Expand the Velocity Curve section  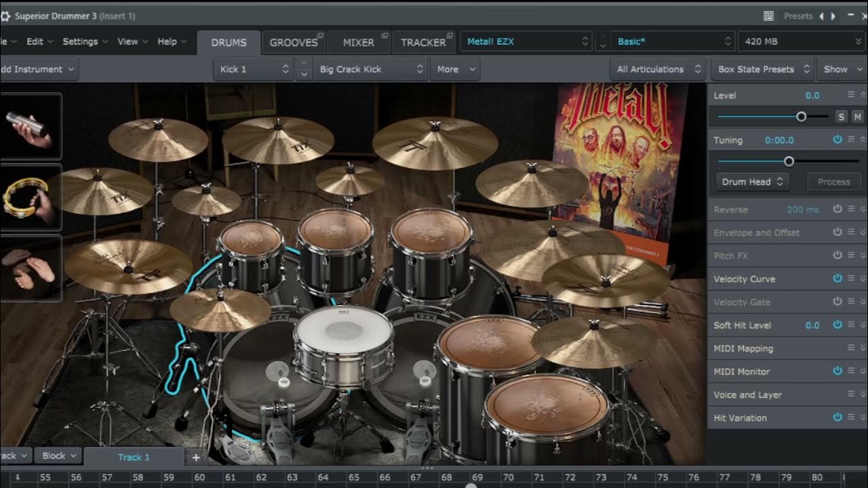tap(863, 279)
